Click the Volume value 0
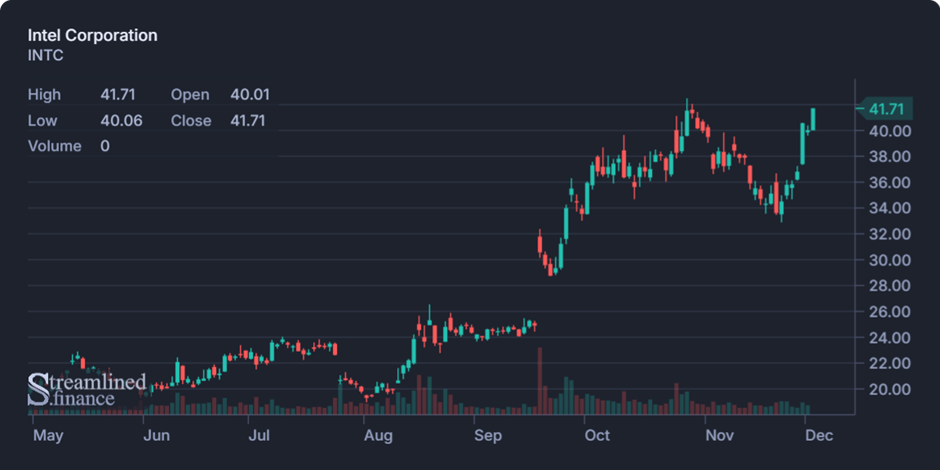Image resolution: width=940 pixels, height=470 pixels. tap(105, 146)
